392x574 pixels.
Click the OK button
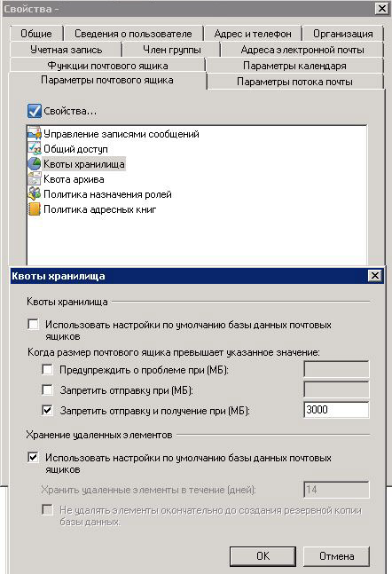pos(263,556)
